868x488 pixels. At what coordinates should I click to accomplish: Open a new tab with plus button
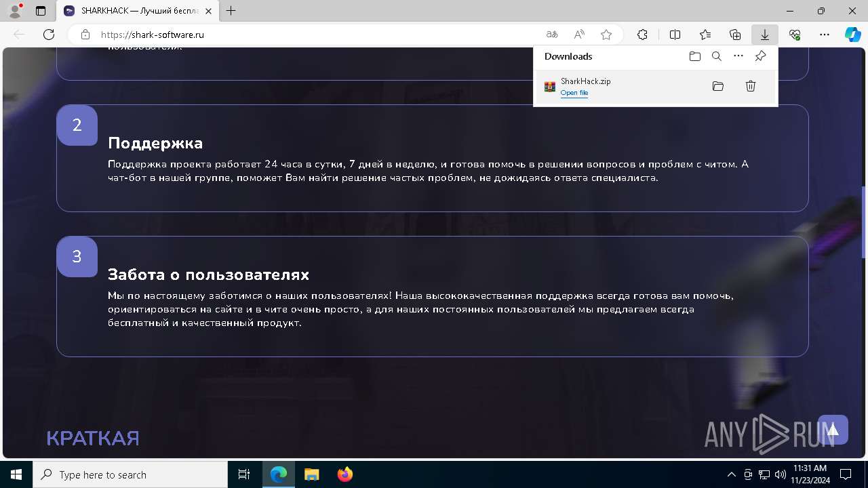pyautogui.click(x=231, y=11)
